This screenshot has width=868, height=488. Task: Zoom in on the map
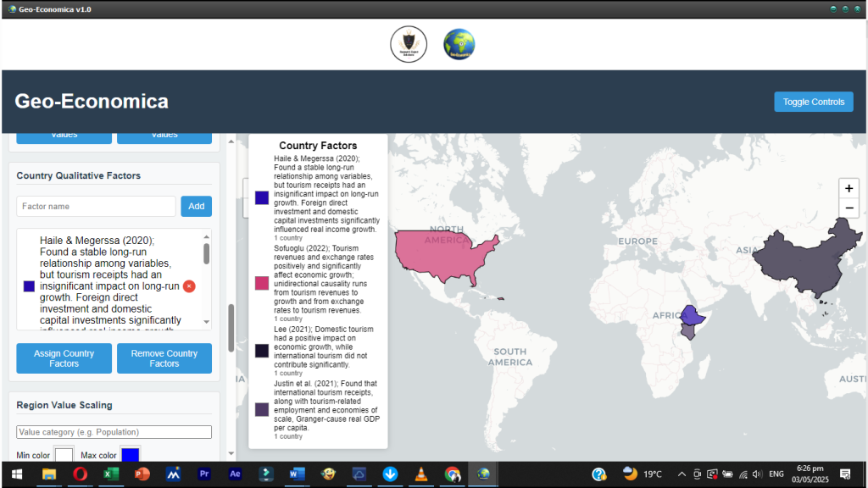point(849,188)
